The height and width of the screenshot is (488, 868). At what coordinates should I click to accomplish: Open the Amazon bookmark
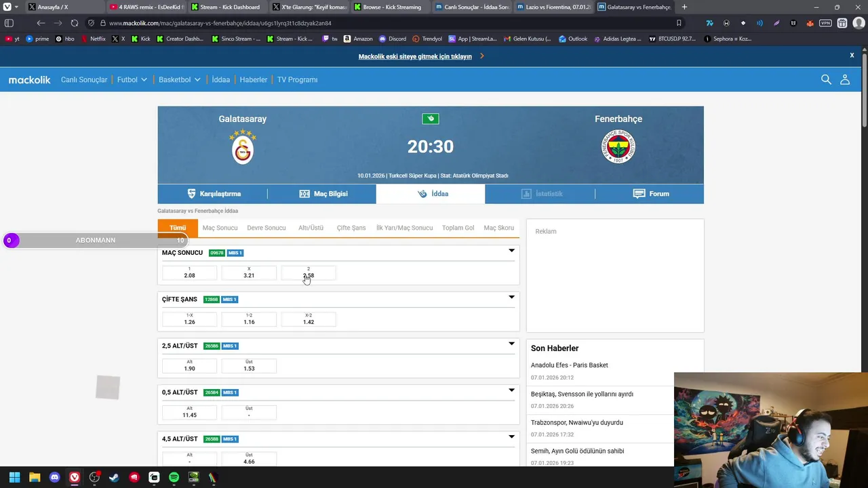coord(358,39)
